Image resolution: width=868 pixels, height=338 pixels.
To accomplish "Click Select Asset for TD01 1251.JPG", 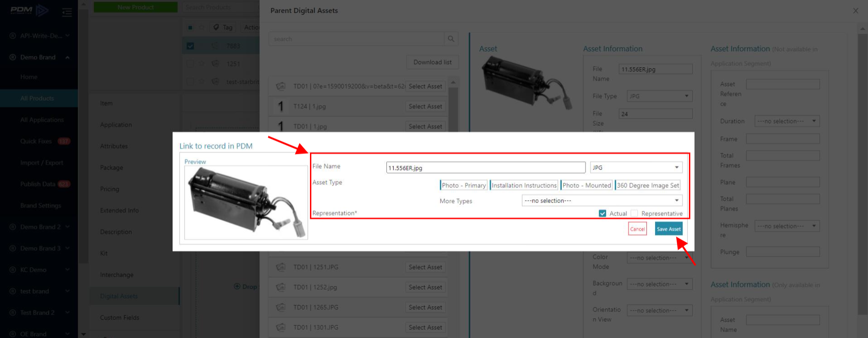I will pos(425,267).
